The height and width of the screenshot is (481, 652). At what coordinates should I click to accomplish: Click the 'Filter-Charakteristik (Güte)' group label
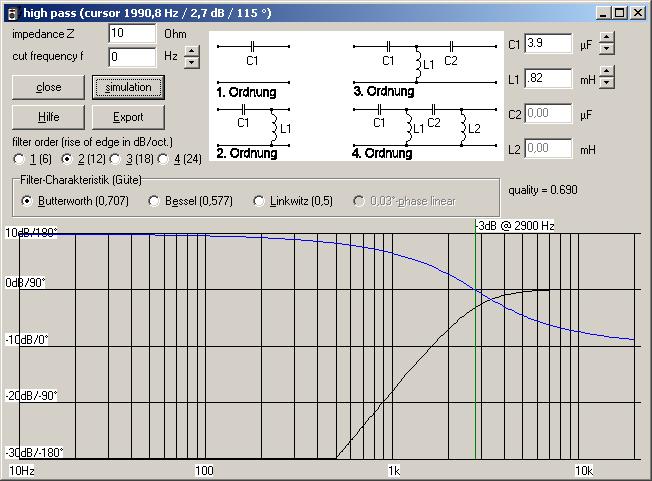tap(81, 180)
